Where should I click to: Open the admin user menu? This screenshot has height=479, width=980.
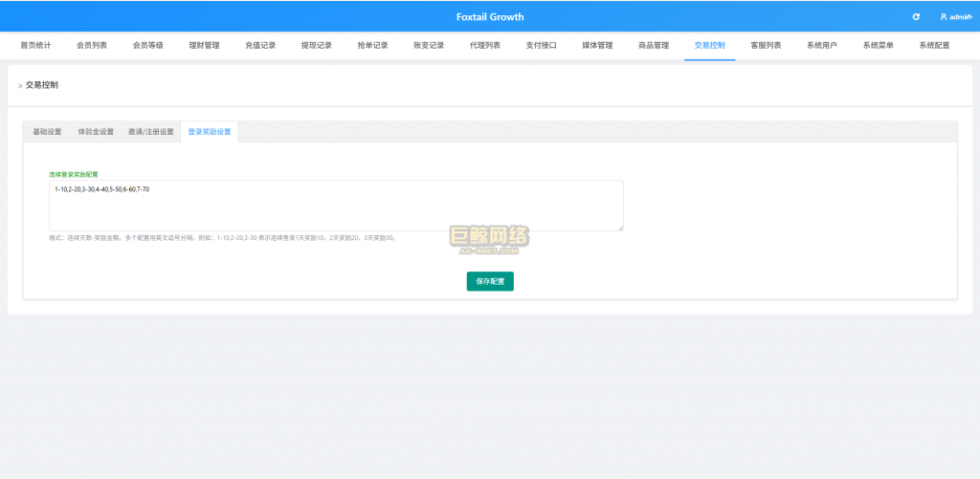(956, 17)
